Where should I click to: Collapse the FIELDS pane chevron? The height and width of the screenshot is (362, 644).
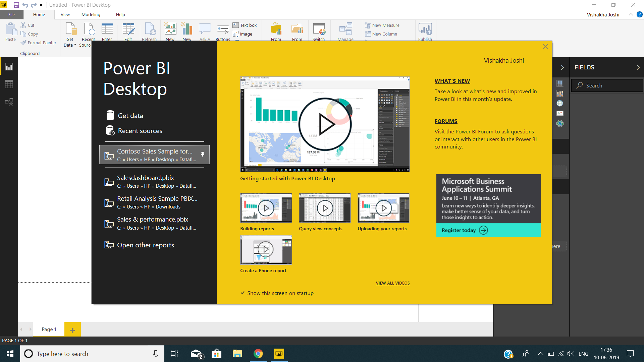(638, 67)
